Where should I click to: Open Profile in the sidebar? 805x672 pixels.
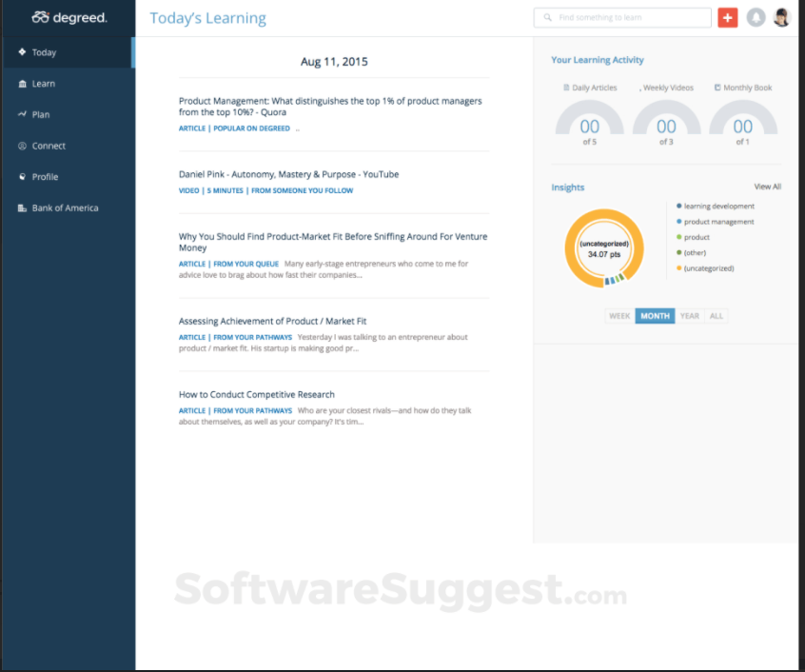tap(68, 177)
